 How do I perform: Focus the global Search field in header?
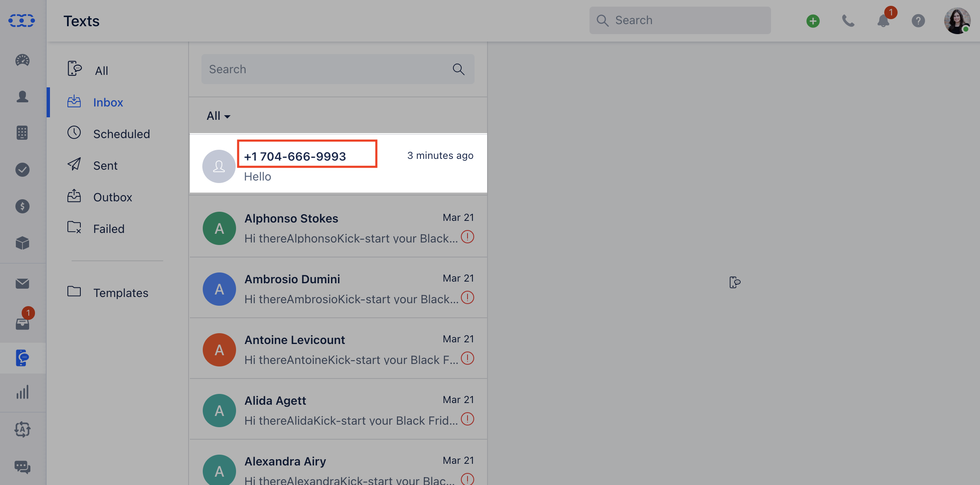tap(680, 20)
